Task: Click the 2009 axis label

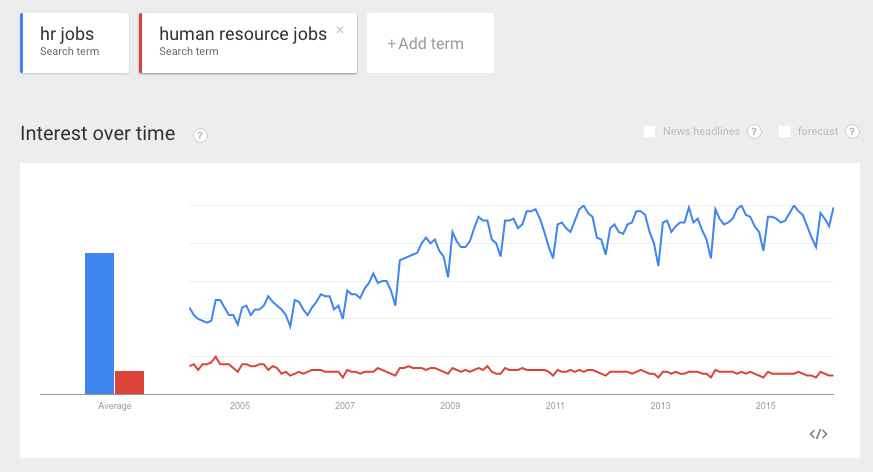Action: tap(450, 406)
